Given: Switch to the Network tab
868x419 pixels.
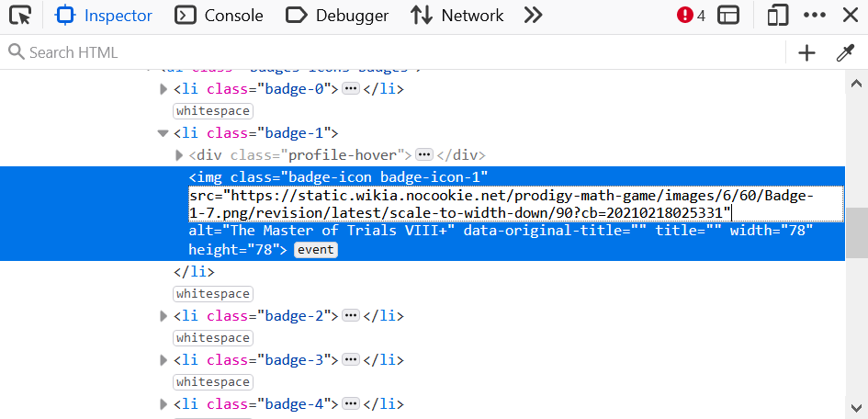Looking at the screenshot, I should (x=457, y=16).
